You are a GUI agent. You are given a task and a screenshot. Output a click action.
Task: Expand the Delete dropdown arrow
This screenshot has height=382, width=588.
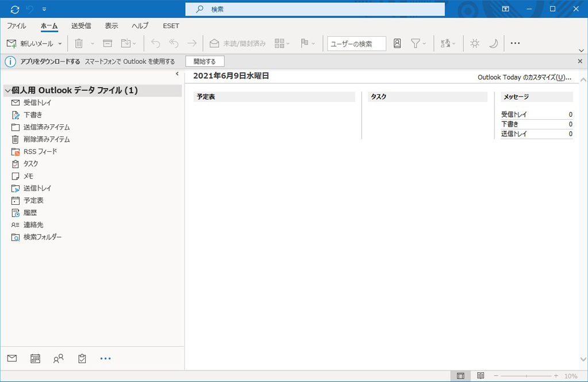click(92, 44)
